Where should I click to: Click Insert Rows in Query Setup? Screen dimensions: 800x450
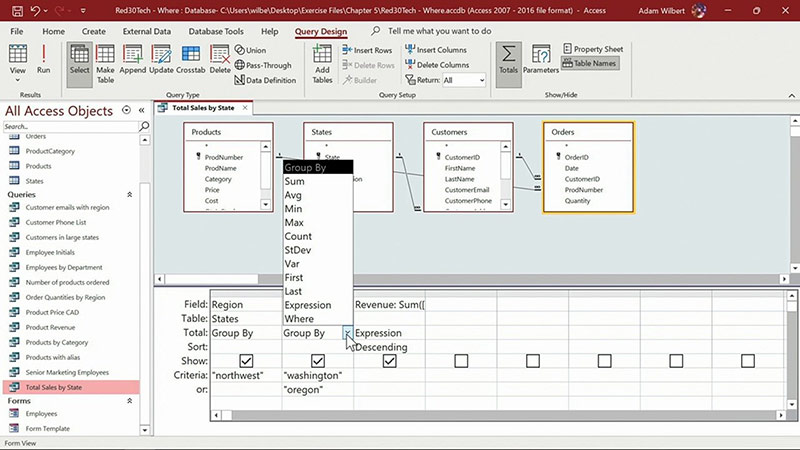367,50
